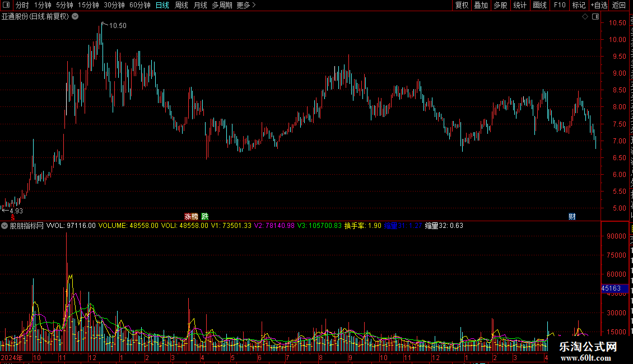The image size is (633, 364).
Task: Open 多周期 multi-period view
Action: 222,5
